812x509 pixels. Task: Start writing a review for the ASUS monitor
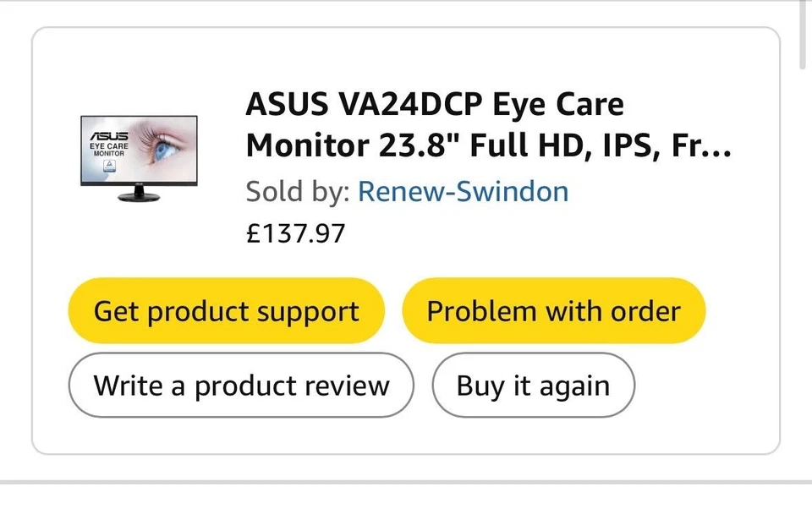click(241, 385)
